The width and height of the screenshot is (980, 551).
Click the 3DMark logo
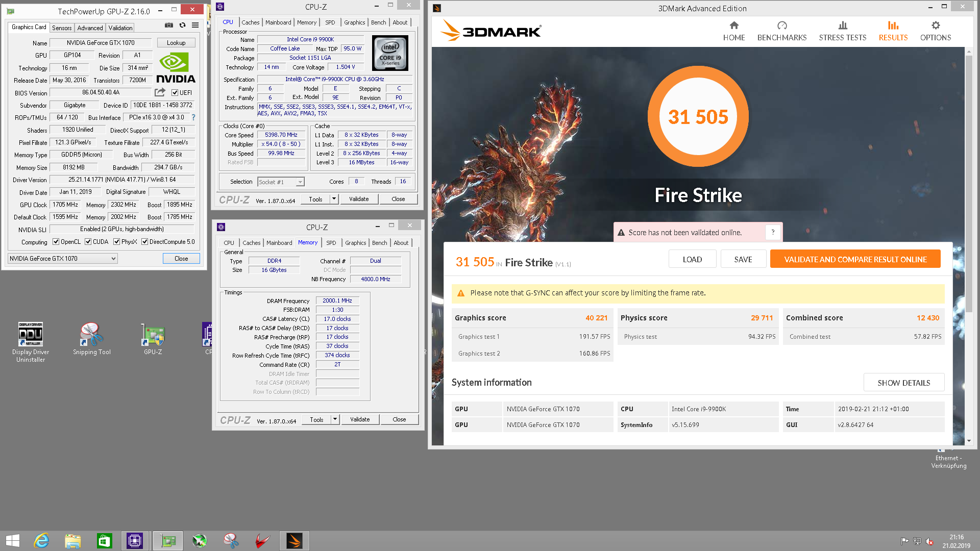(491, 31)
